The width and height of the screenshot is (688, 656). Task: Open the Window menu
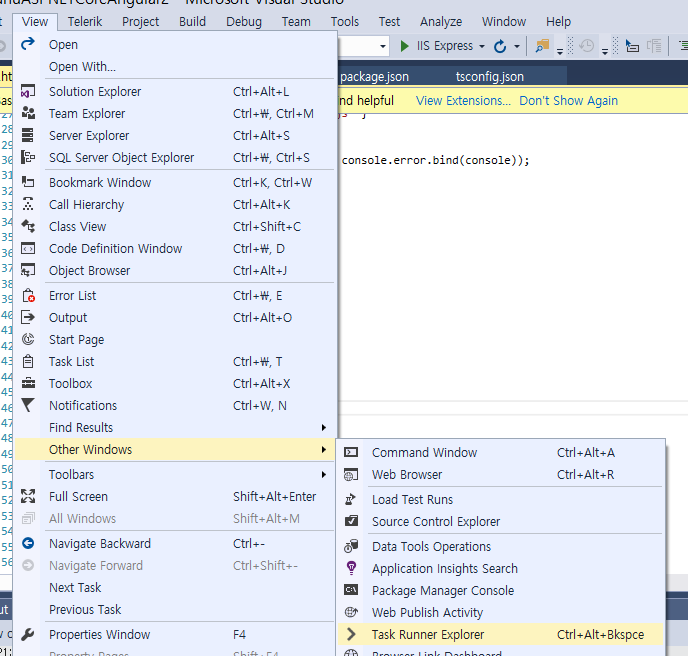(504, 22)
